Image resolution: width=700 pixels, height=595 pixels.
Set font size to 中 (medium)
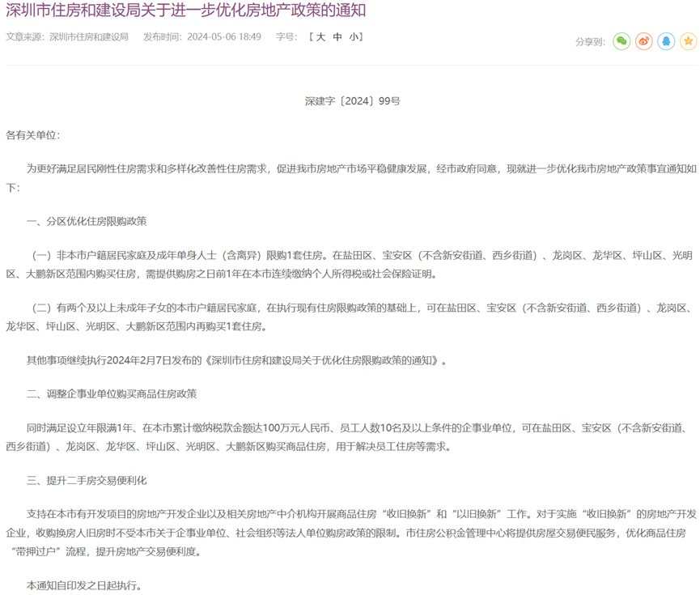337,37
